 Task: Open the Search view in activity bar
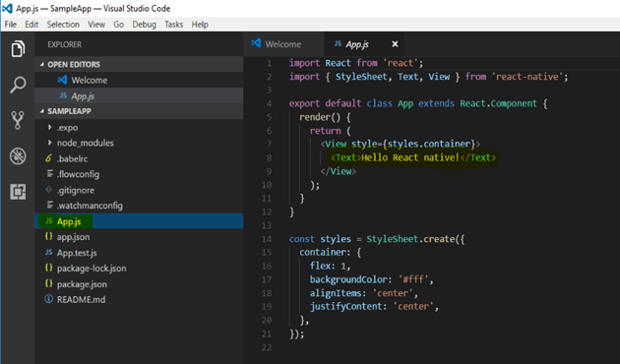(18, 85)
